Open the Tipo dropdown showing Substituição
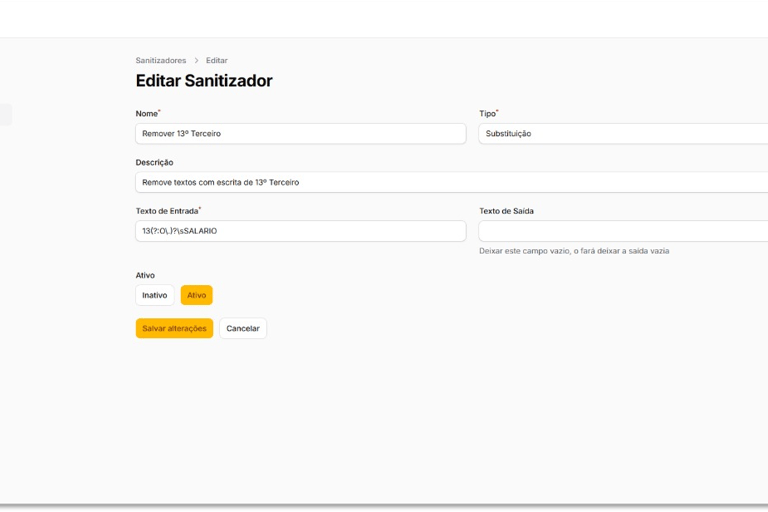 pos(623,134)
